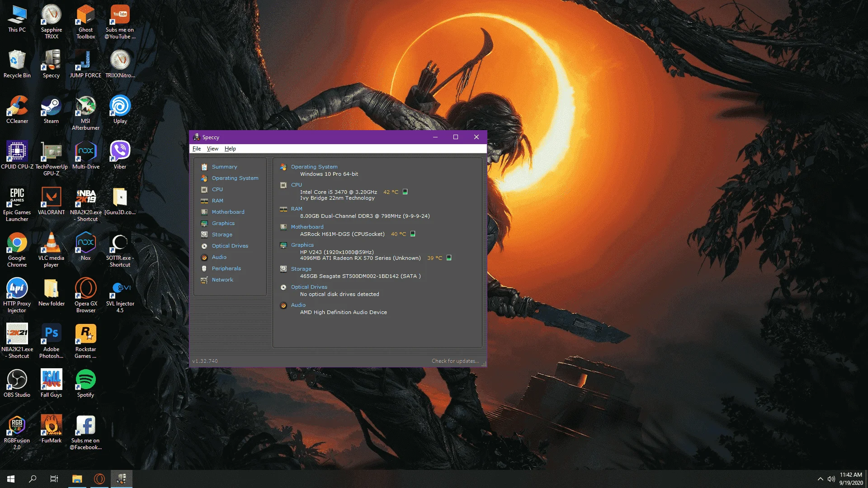The height and width of the screenshot is (488, 868).
Task: Switch to Opera GX in the taskbar
Action: coord(99,479)
